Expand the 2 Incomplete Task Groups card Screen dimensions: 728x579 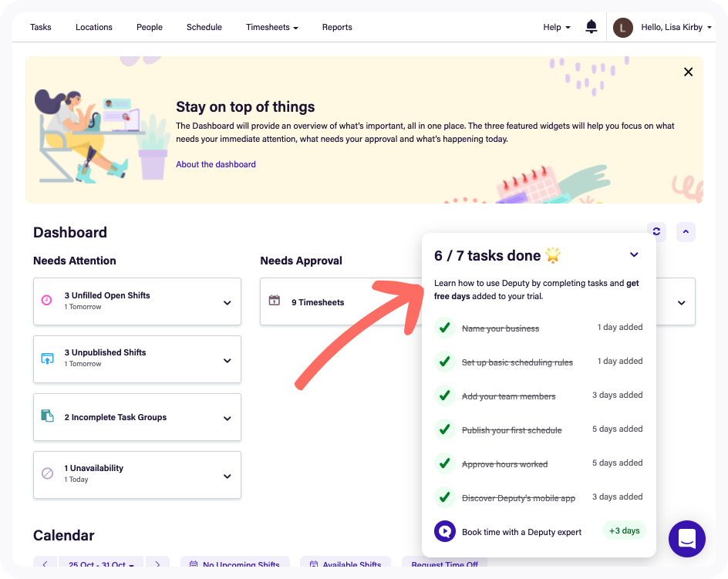tap(227, 419)
